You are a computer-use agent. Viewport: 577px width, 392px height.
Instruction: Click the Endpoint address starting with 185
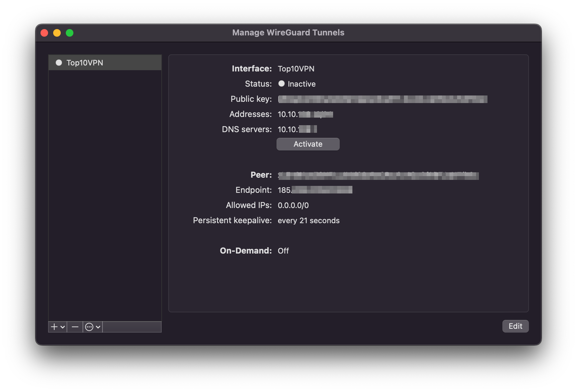coord(315,190)
